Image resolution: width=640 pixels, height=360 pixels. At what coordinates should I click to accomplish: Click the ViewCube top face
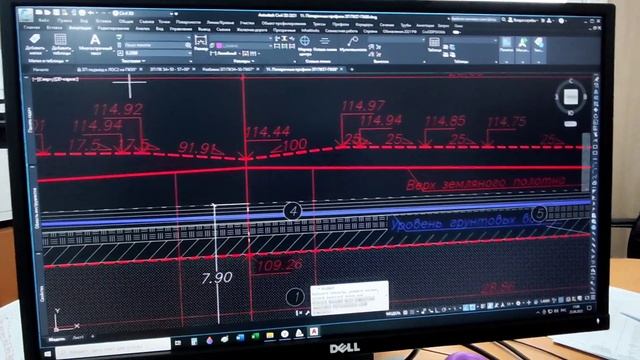coord(571,97)
